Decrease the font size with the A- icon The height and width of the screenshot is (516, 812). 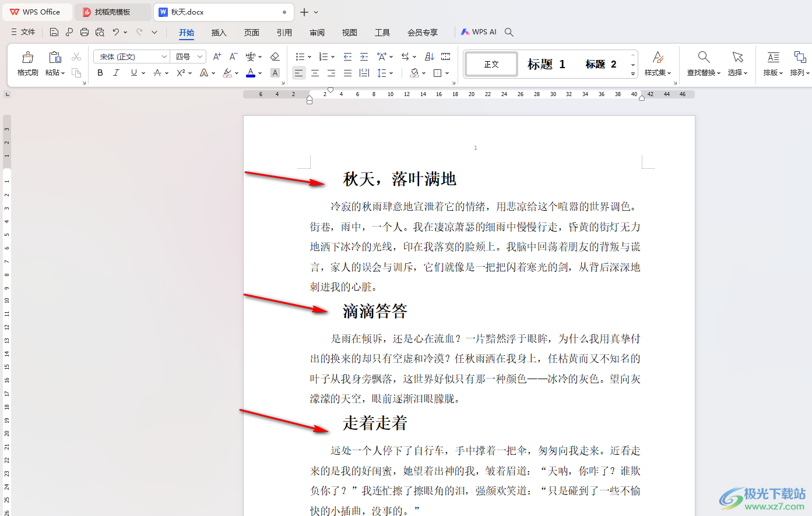tap(233, 56)
